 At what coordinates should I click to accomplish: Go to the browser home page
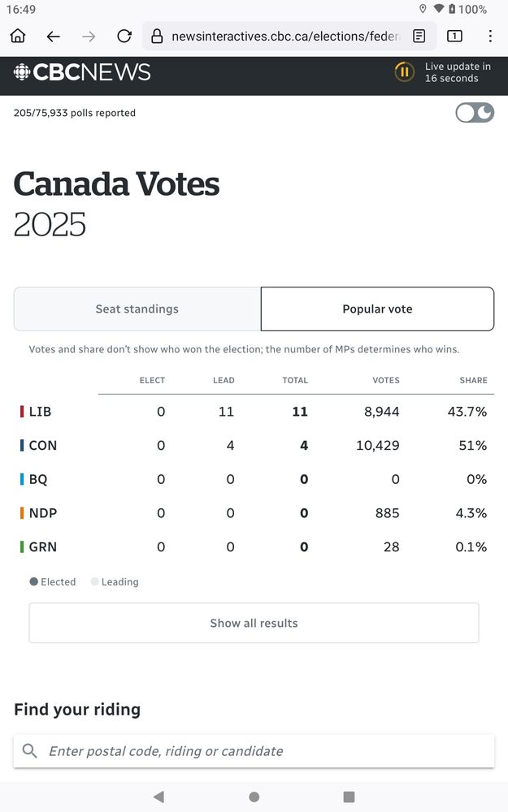click(x=18, y=36)
